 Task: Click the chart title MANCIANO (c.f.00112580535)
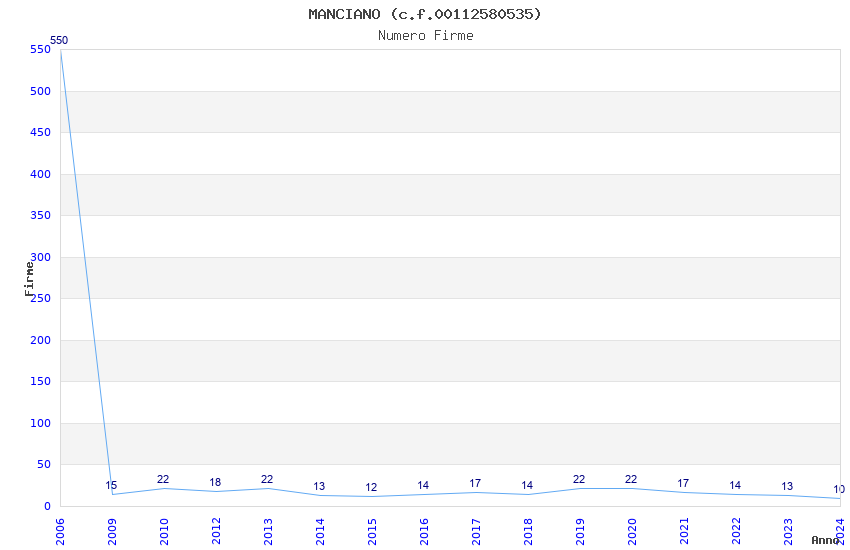425,14
